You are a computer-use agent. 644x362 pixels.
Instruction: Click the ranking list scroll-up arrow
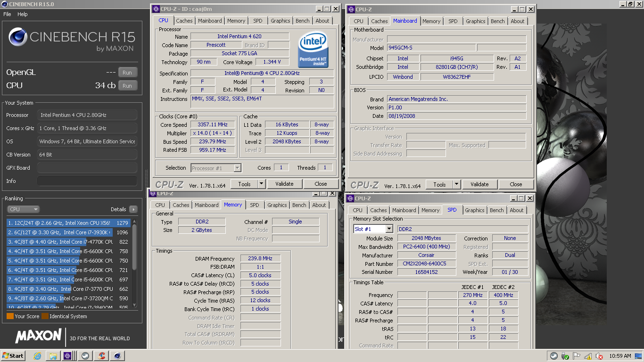[134, 221]
